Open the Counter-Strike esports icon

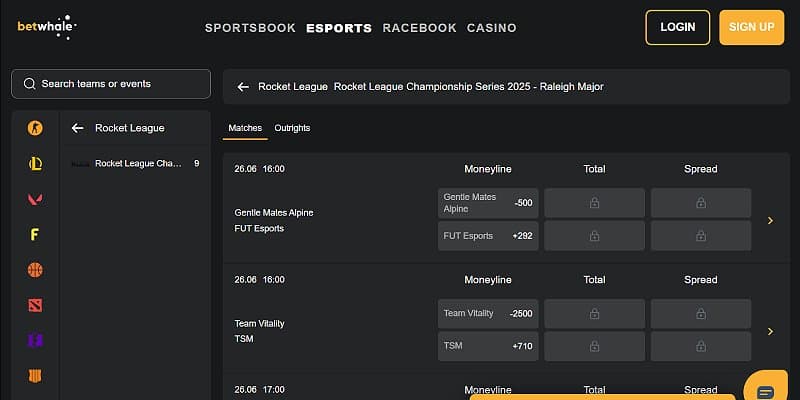coord(35,128)
